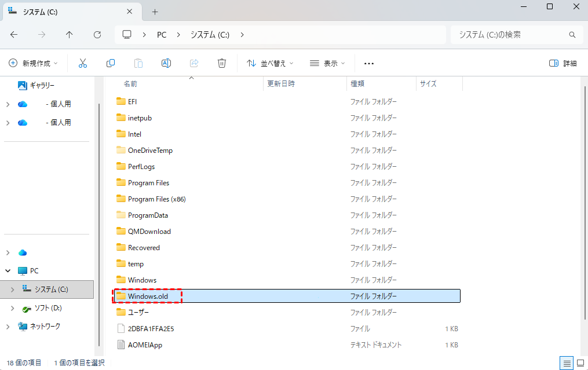The height and width of the screenshot is (370, 588).
Task: Open a new tab with plus button
Action: click(155, 12)
